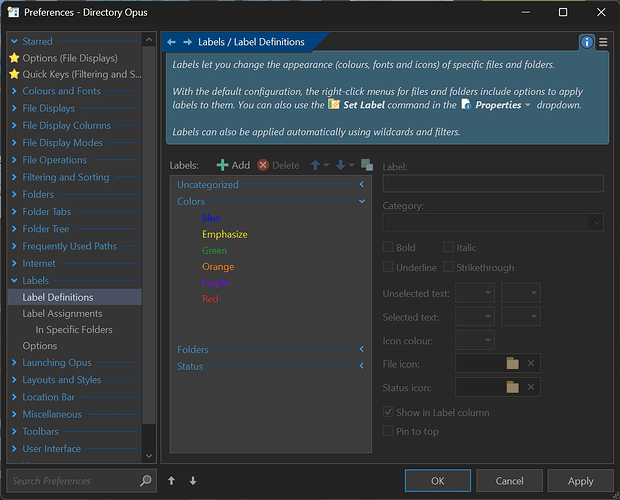Click the forward arrow in the Labels header
The width and height of the screenshot is (620, 500).
coord(188,42)
